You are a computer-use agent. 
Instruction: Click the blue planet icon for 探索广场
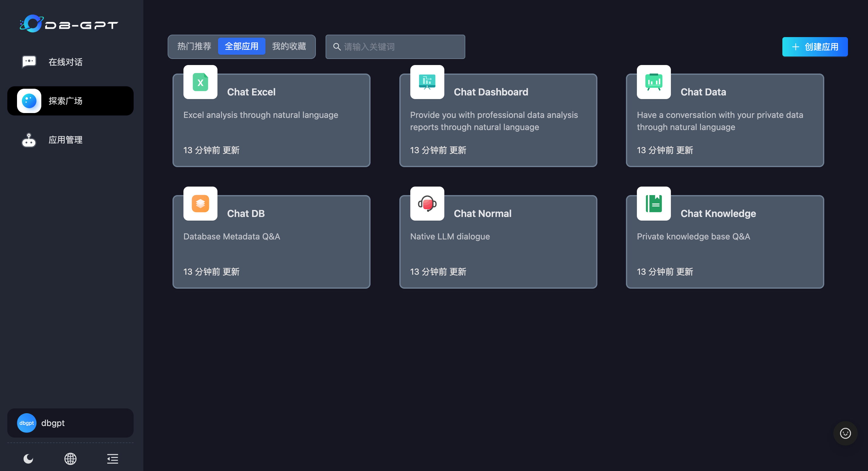point(29,101)
